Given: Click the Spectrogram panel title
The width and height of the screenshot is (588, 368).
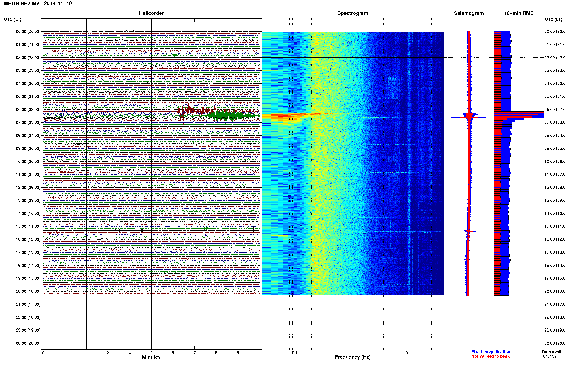Looking at the screenshot, I should pos(353,13).
